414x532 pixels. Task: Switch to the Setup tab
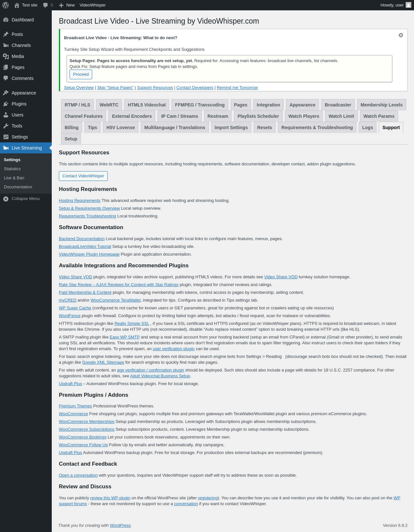pyautogui.click(x=71, y=139)
